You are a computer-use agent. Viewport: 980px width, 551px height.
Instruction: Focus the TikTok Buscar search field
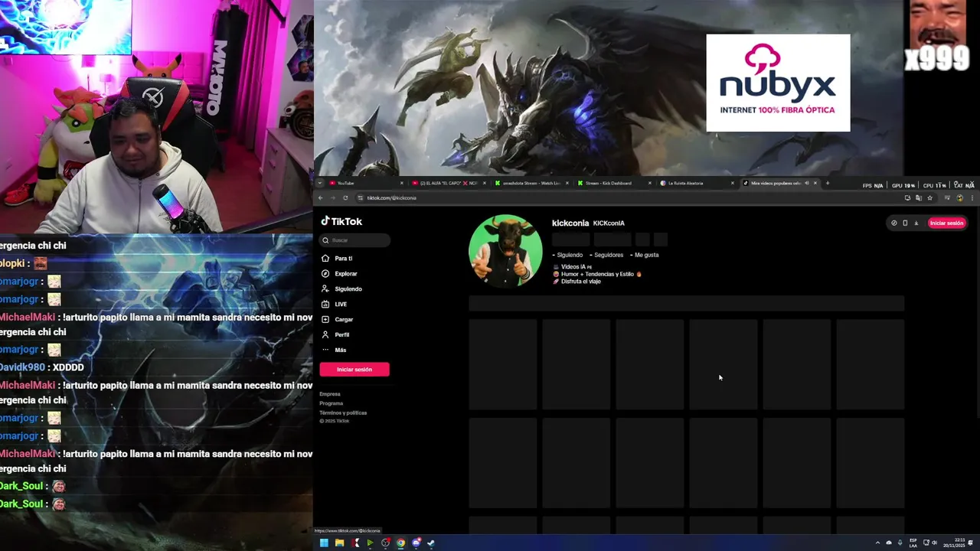pos(355,240)
